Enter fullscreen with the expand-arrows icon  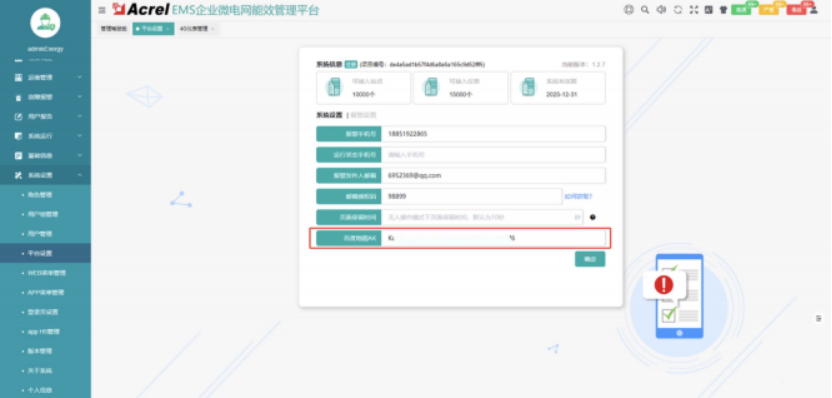pyautogui.click(x=694, y=10)
